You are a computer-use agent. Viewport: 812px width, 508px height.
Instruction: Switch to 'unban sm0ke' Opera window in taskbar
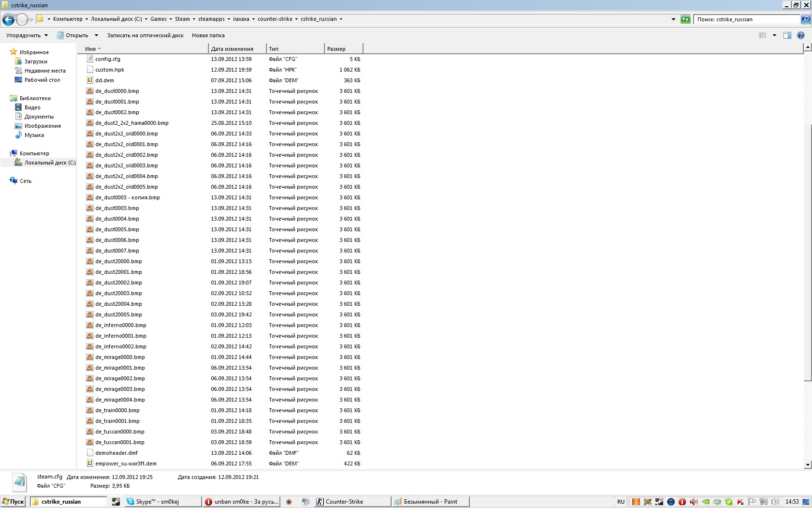242,502
